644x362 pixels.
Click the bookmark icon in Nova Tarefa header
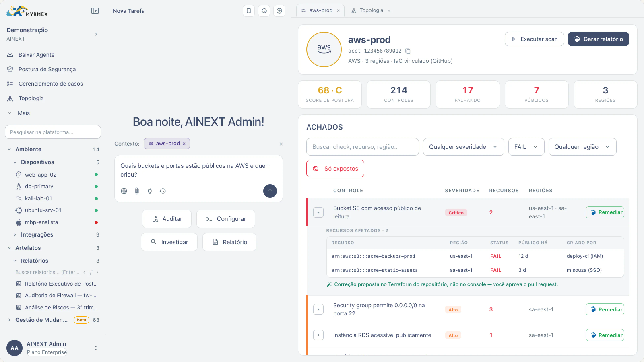coord(249,11)
